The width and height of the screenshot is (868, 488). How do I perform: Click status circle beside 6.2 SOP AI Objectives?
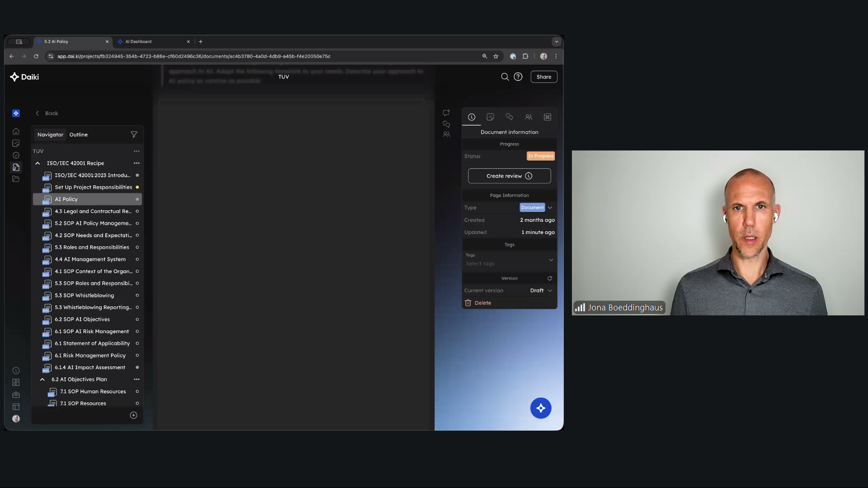click(x=137, y=319)
